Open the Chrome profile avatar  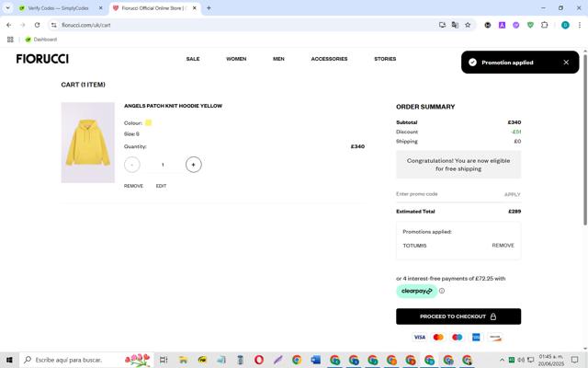565,25
